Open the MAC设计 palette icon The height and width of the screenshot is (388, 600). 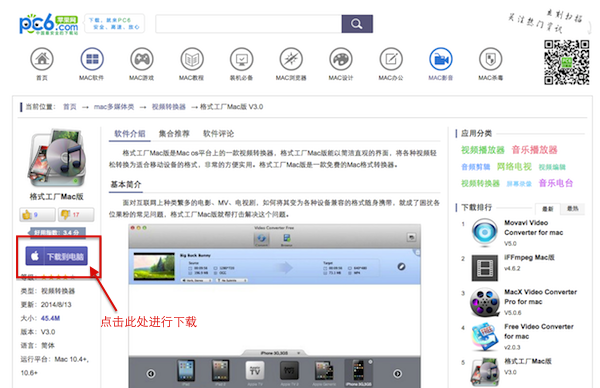341,59
